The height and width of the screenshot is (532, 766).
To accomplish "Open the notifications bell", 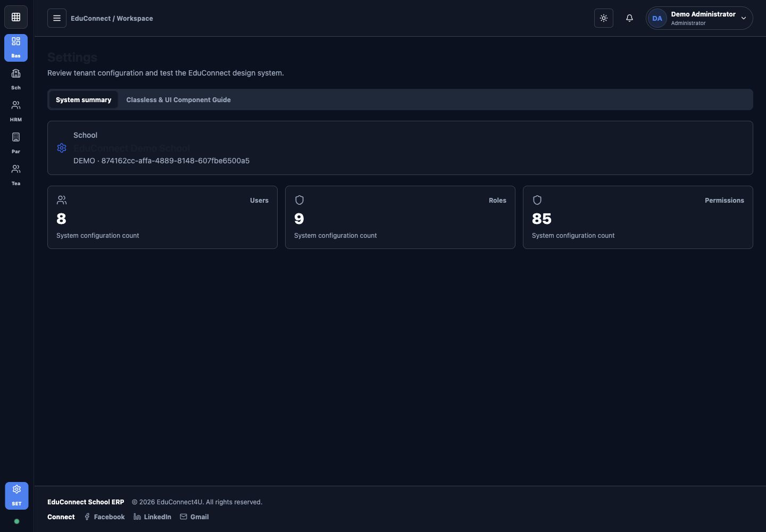I will pyautogui.click(x=629, y=18).
